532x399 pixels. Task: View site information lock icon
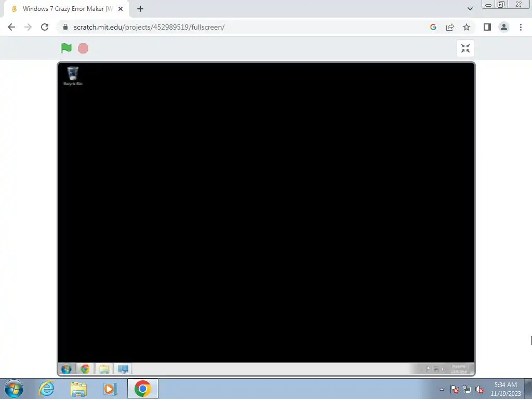tap(65, 27)
